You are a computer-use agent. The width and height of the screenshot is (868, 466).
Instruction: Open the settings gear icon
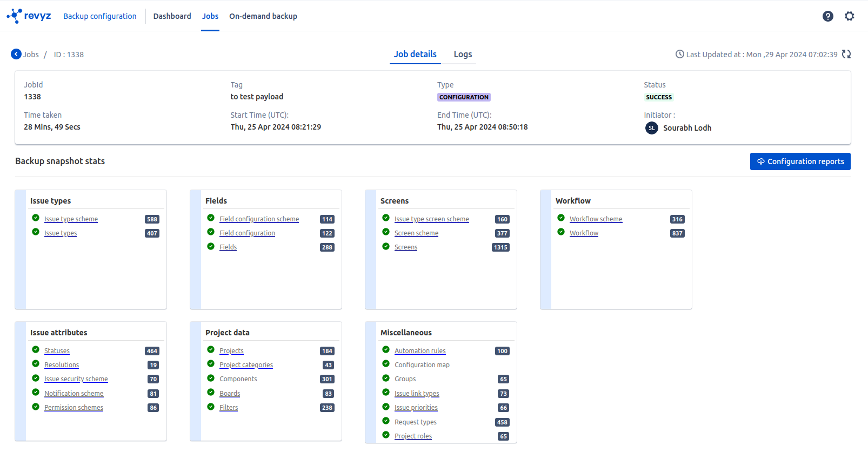click(x=849, y=16)
